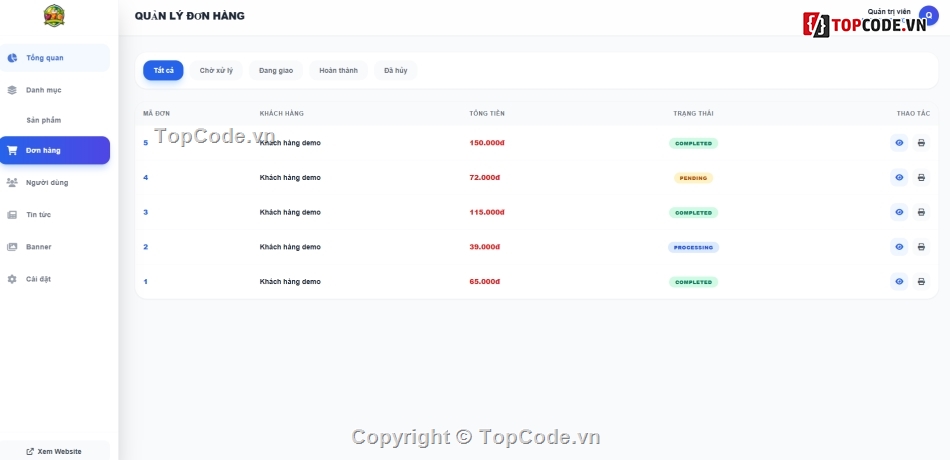This screenshot has height=460, width=950.
Task: Click the admin avatar circle
Action: tap(928, 15)
